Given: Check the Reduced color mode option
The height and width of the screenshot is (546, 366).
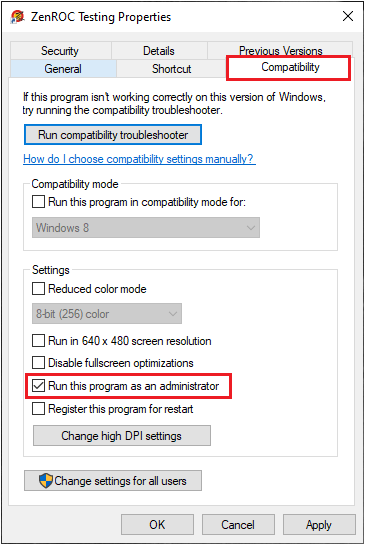Looking at the screenshot, I should (38, 288).
